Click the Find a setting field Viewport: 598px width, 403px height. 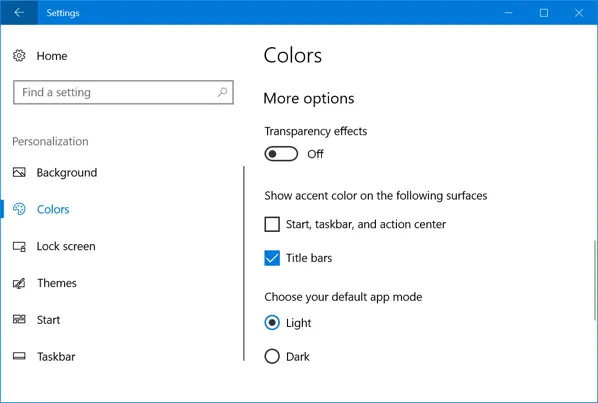(123, 92)
